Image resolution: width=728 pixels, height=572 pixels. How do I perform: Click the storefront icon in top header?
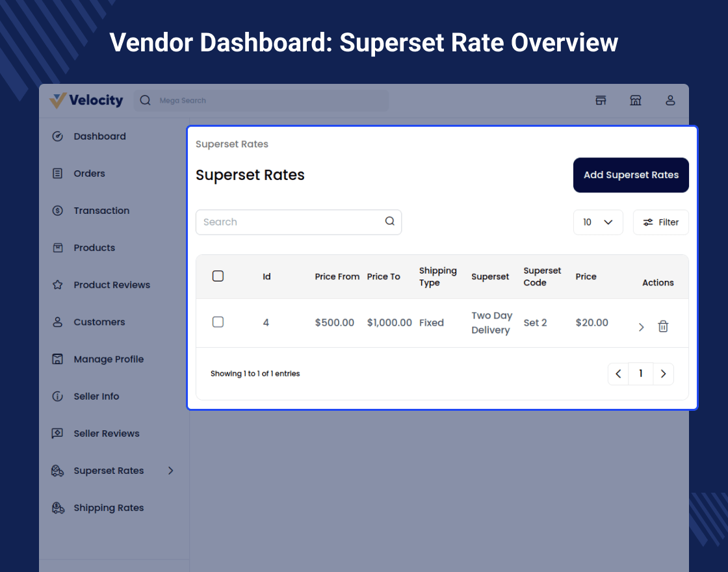(x=636, y=100)
